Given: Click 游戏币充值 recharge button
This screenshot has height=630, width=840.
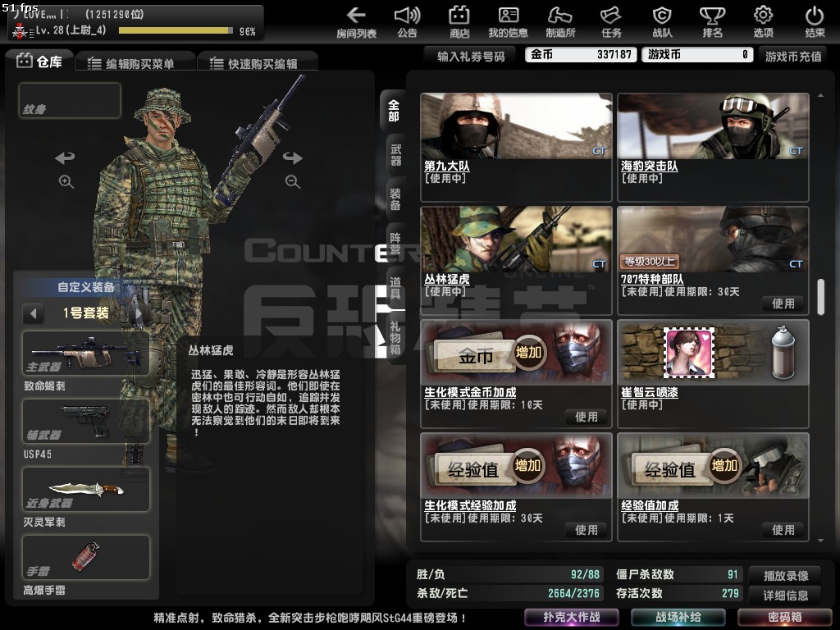Looking at the screenshot, I should pos(793,57).
